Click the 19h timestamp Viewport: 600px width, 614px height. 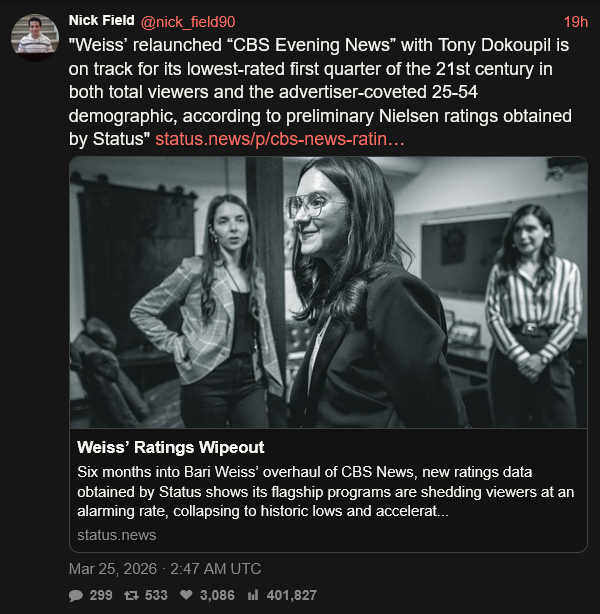575,21
